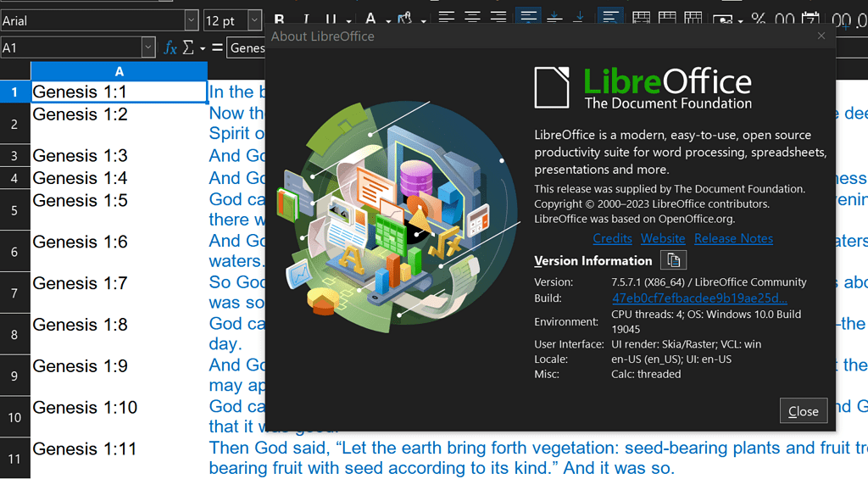Click the Merge Cells icon
Viewport: 868px width, 479px height.
[666, 19]
